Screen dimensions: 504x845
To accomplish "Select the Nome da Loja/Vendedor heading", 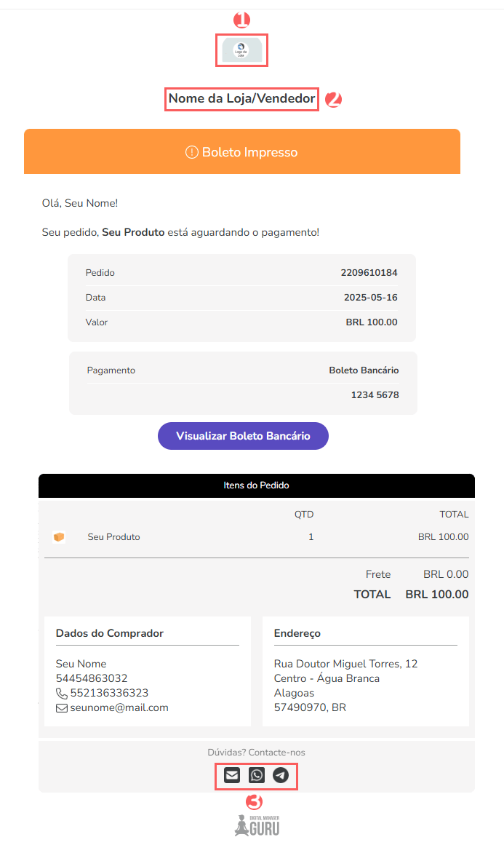I will (x=241, y=98).
